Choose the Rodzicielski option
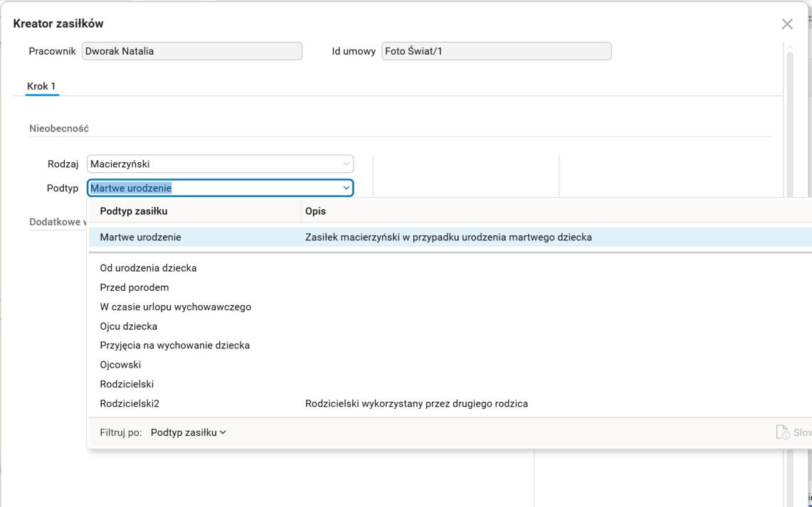 click(x=127, y=385)
